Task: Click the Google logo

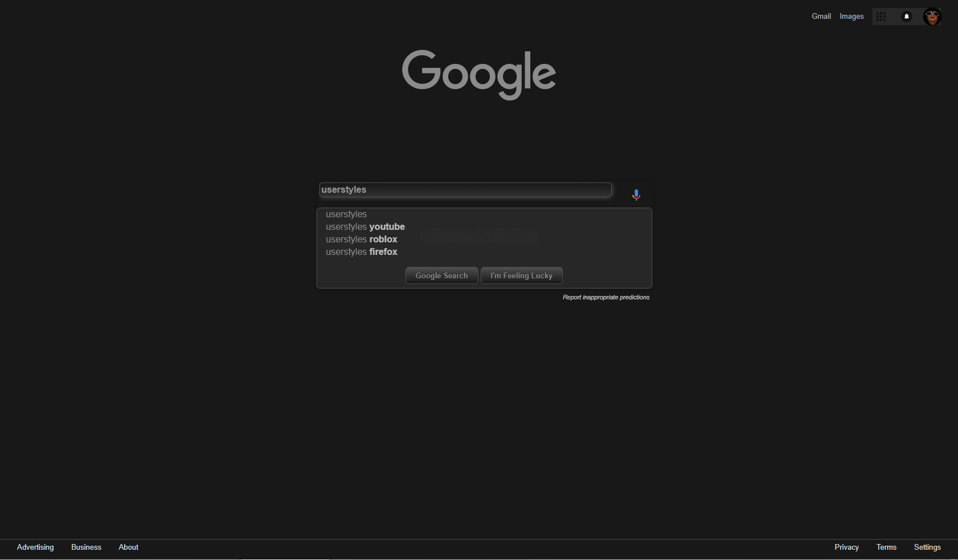Action: tap(479, 75)
